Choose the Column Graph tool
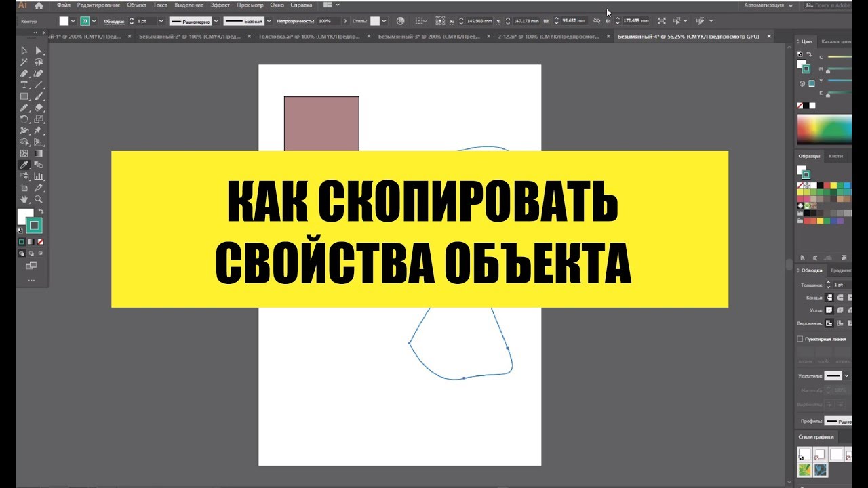 (x=39, y=176)
